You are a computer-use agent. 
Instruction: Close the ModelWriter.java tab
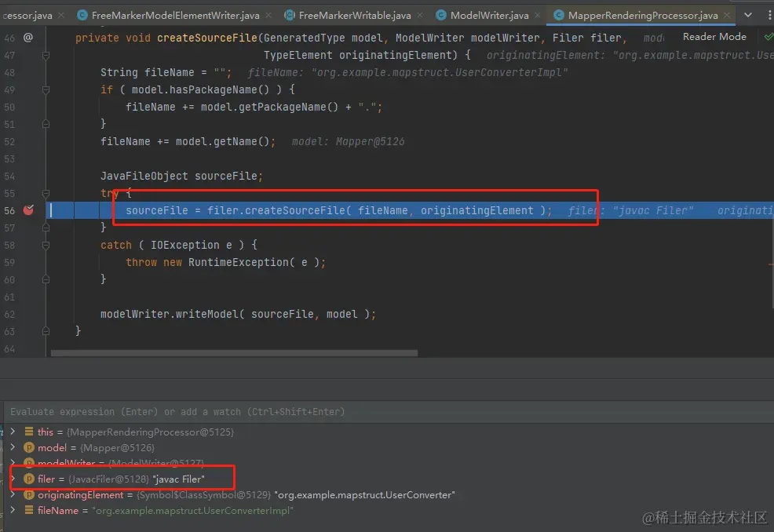537,15
